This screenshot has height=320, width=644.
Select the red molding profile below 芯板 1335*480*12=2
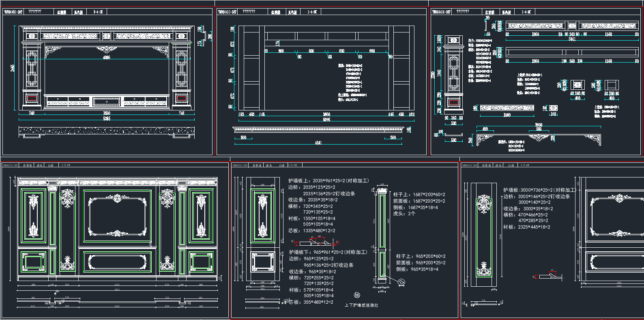tap(320, 240)
